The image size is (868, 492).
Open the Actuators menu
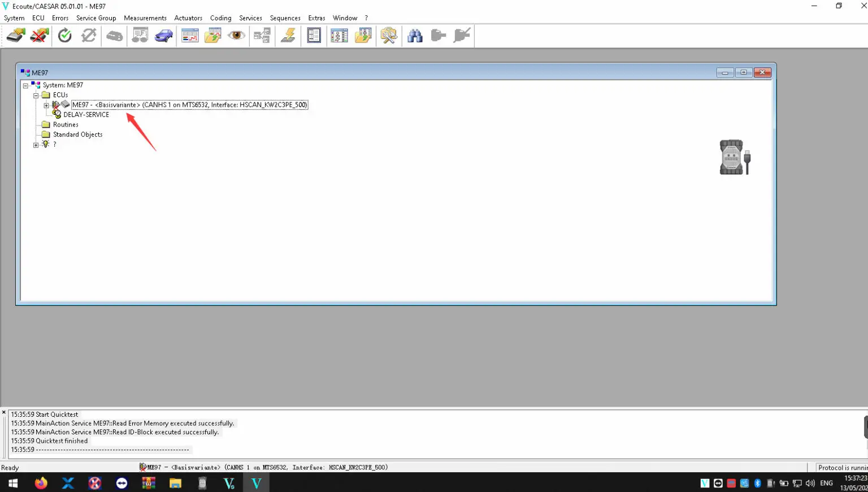tap(188, 18)
